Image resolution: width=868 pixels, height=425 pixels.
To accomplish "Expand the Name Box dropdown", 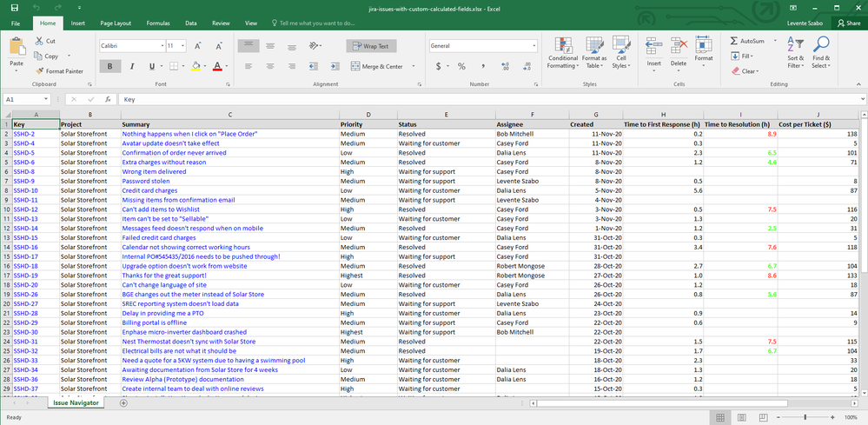I will pyautogui.click(x=45, y=100).
